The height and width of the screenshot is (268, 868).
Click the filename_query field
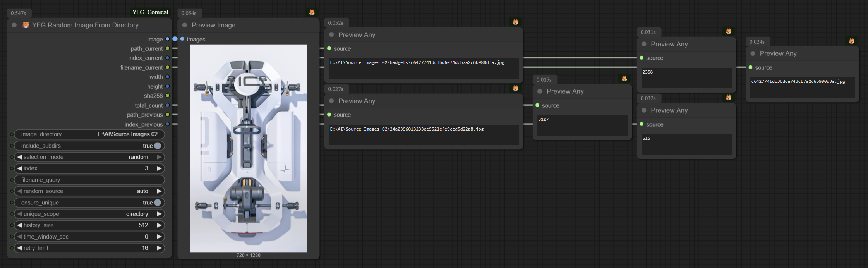click(89, 180)
